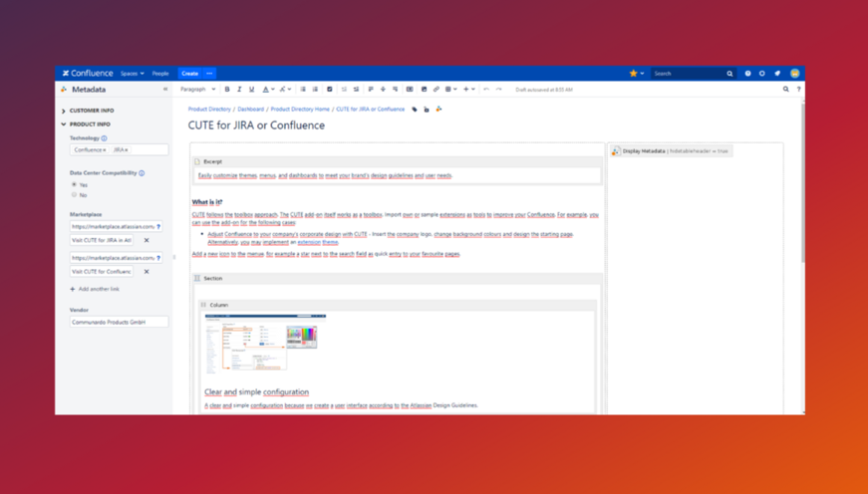Screen dimensions: 868x494
Task: Click Data Center Compatibility info icon
Action: click(142, 173)
